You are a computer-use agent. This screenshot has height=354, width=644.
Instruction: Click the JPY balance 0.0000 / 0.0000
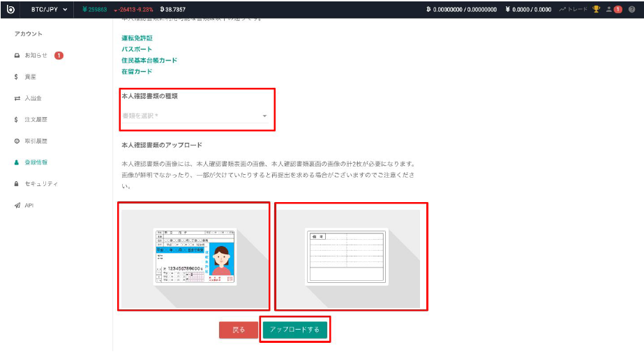[x=528, y=10]
